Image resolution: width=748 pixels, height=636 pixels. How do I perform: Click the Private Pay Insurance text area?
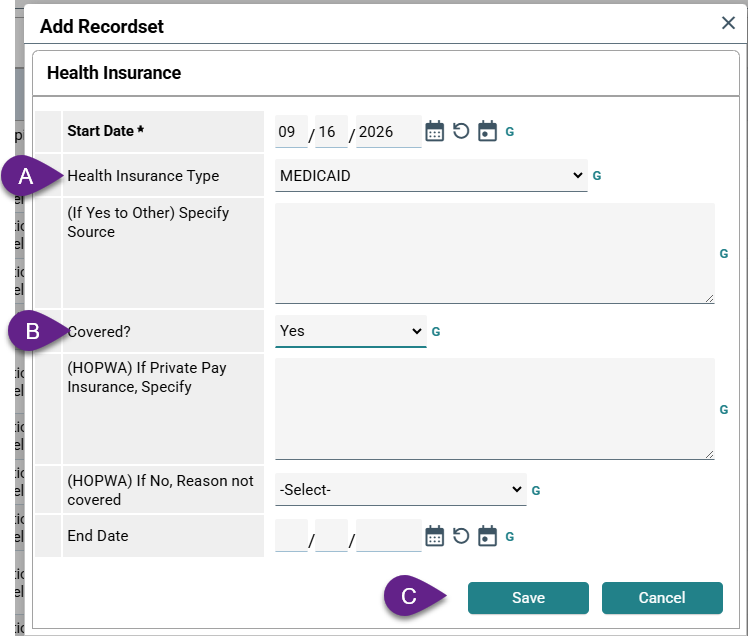click(x=495, y=409)
